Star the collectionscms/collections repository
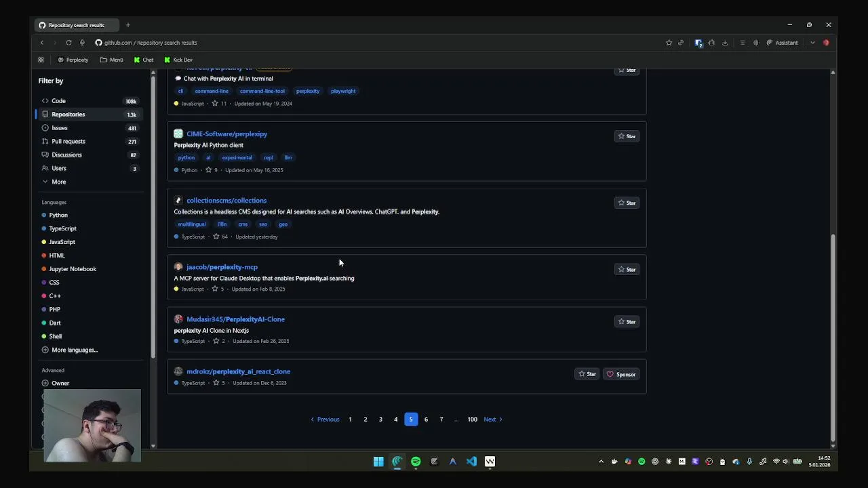Viewport: 868px width, 488px height. [627, 203]
